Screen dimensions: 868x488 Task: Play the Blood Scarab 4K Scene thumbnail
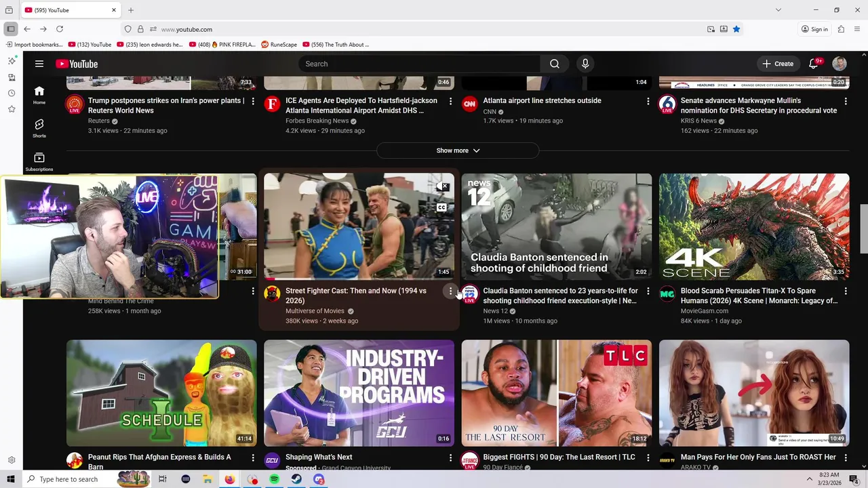click(x=754, y=226)
